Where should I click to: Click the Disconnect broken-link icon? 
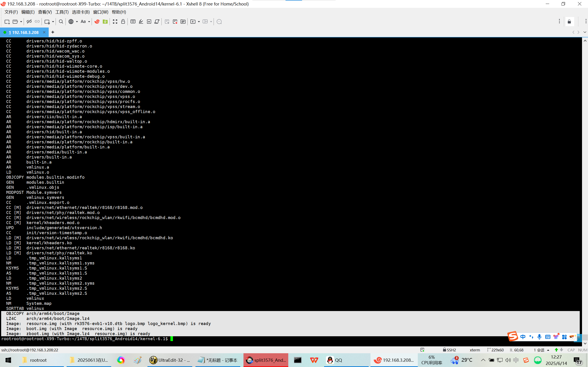29,22
